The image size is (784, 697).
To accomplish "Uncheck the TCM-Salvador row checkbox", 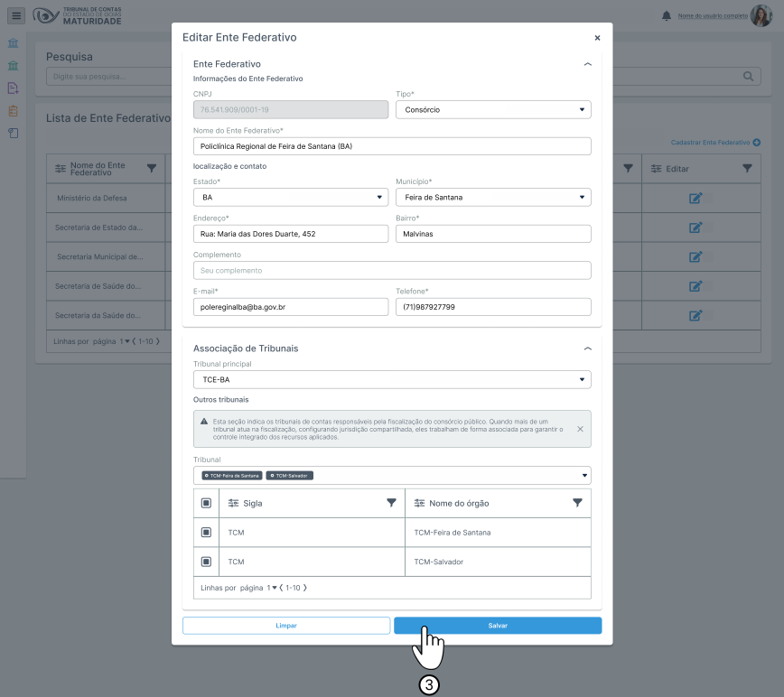I will (206, 562).
